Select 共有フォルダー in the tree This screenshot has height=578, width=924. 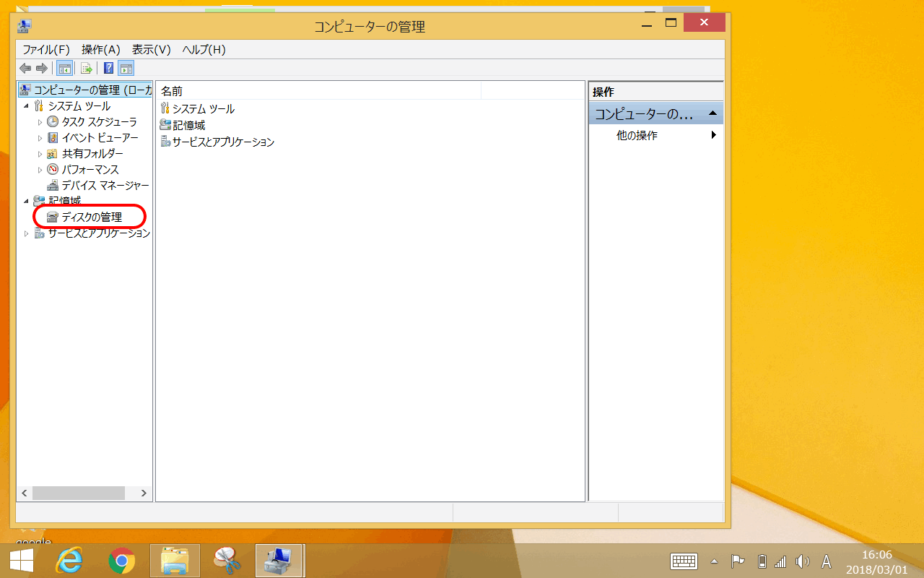(x=92, y=153)
